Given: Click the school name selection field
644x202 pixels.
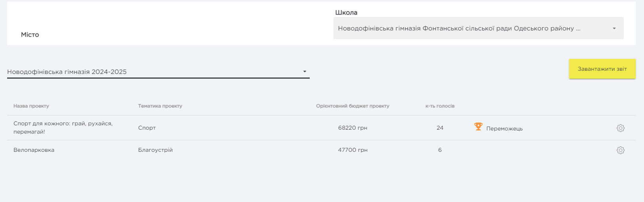Looking at the screenshot, I should 459,28.
